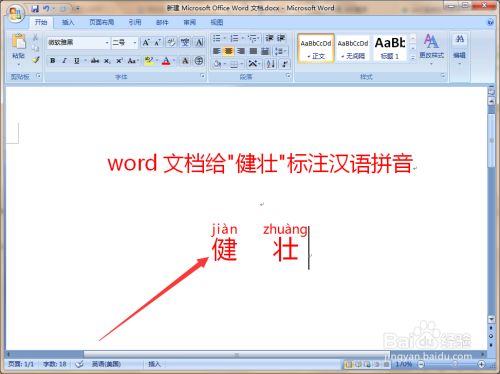
Task: Open the Paragraph dialog launcher
Action: pyautogui.click(x=288, y=76)
